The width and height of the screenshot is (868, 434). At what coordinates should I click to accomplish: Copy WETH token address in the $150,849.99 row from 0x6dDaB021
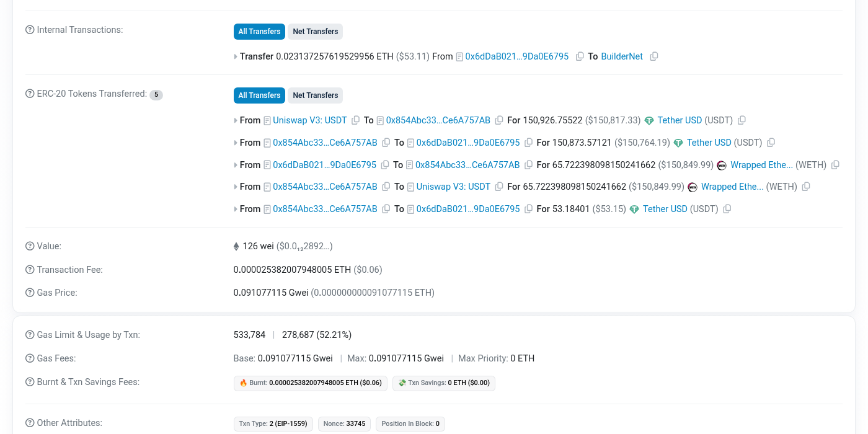[835, 165]
